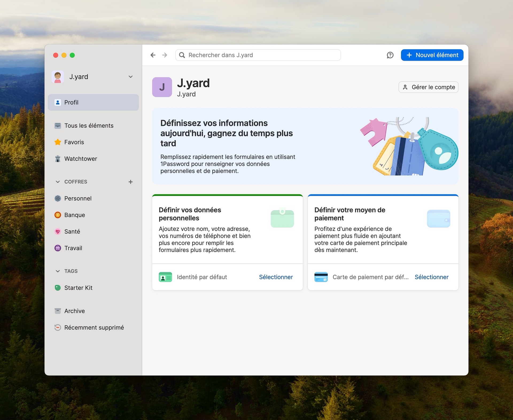Click the blue payment card icon

coord(321,277)
